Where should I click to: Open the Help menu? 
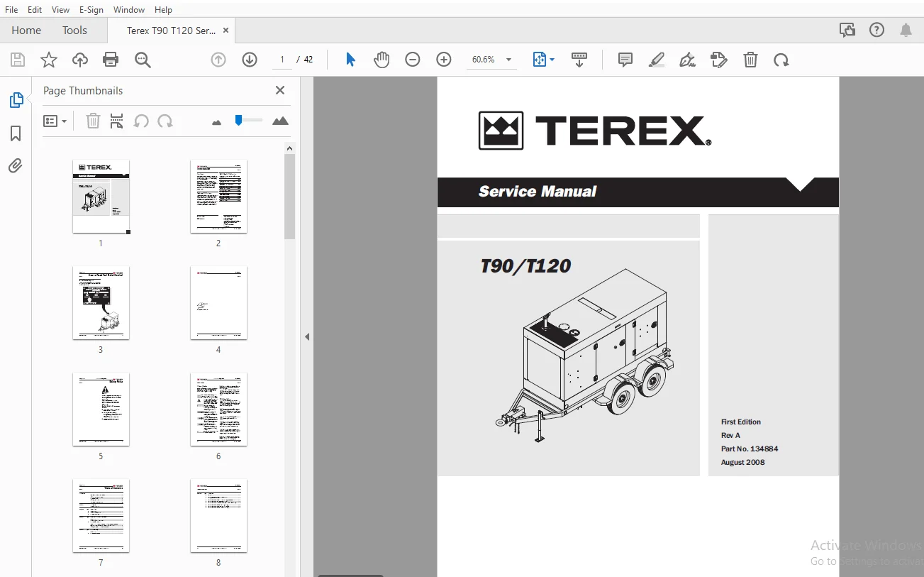coord(163,10)
